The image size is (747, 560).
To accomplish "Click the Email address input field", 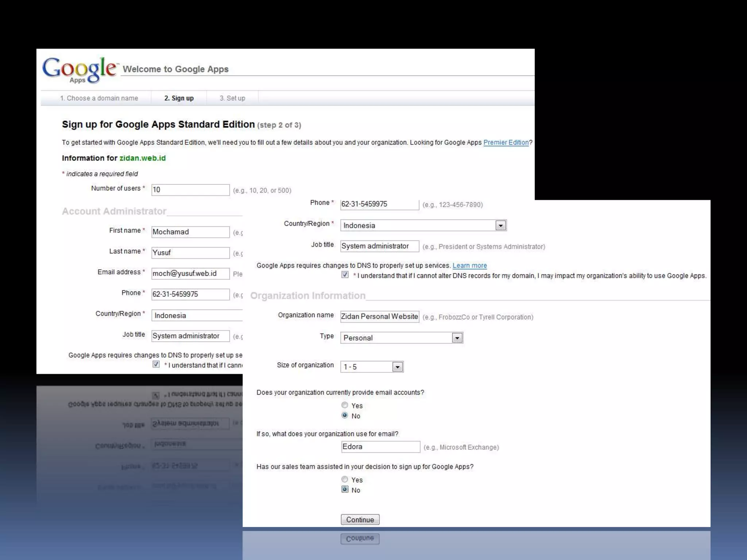I will (190, 273).
